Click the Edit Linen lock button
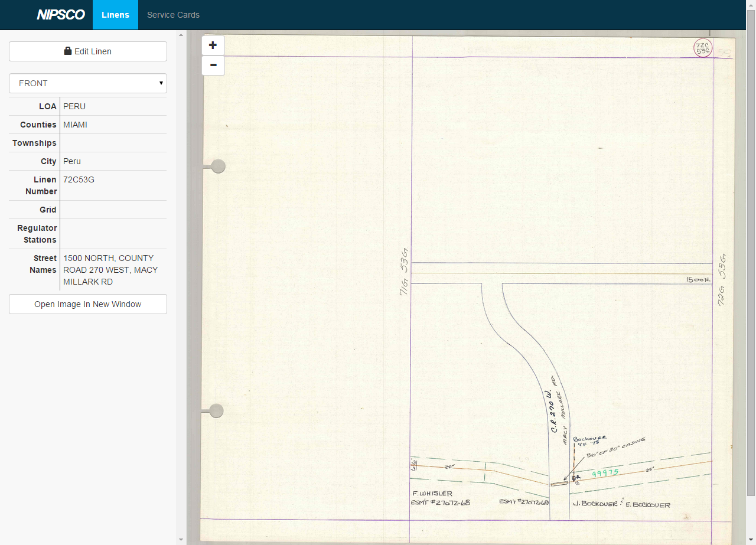 click(88, 51)
